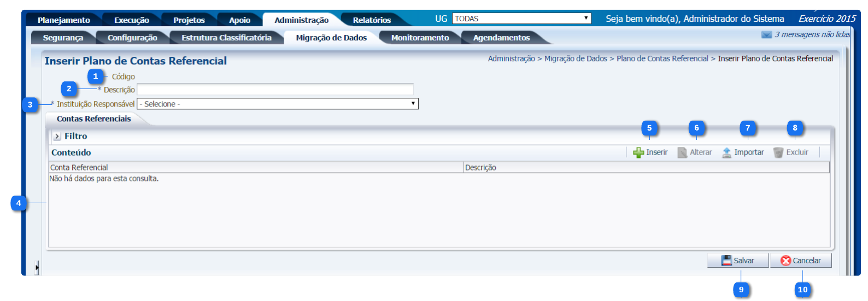The height and width of the screenshot is (301, 868).
Task: Click the Alterar edit icon
Action: 682,153
